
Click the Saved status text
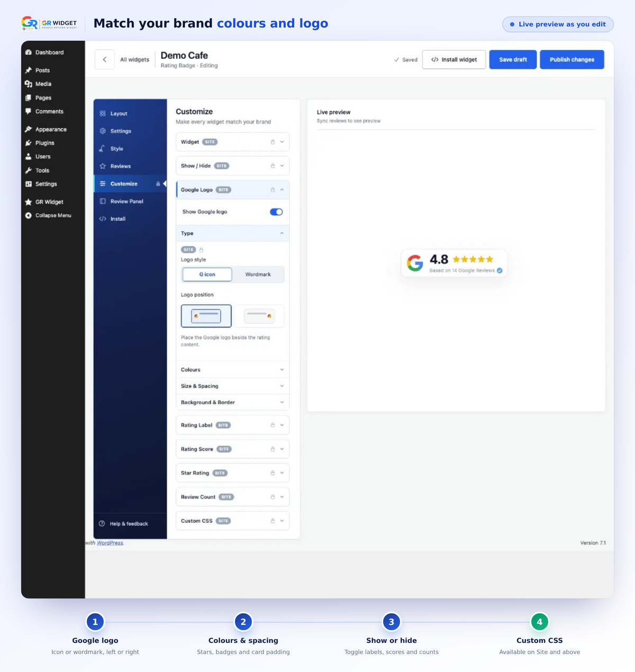coord(410,60)
